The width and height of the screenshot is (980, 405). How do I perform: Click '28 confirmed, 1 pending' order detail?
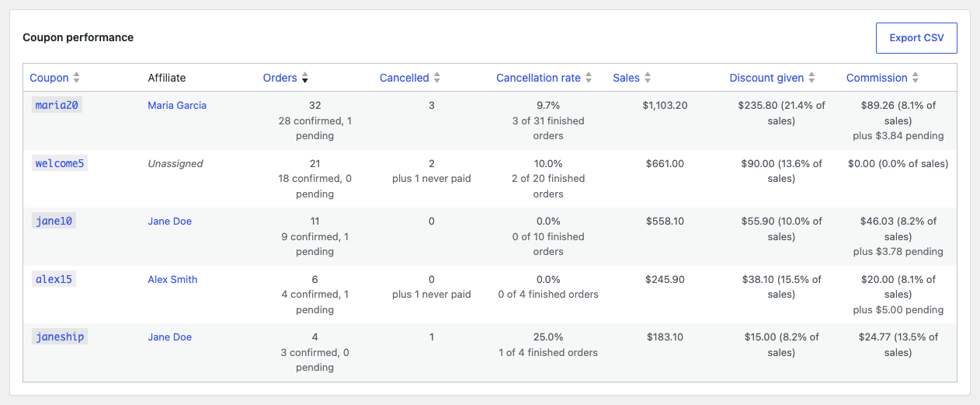point(315,128)
